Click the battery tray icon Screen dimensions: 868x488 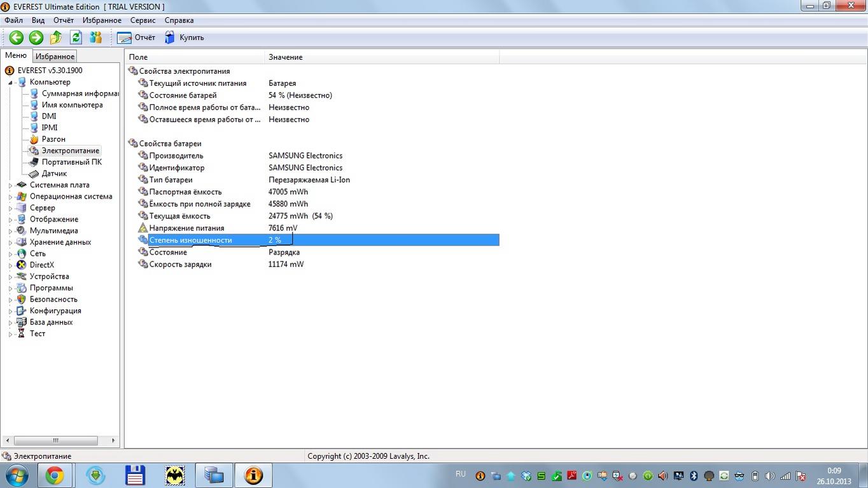(755, 476)
